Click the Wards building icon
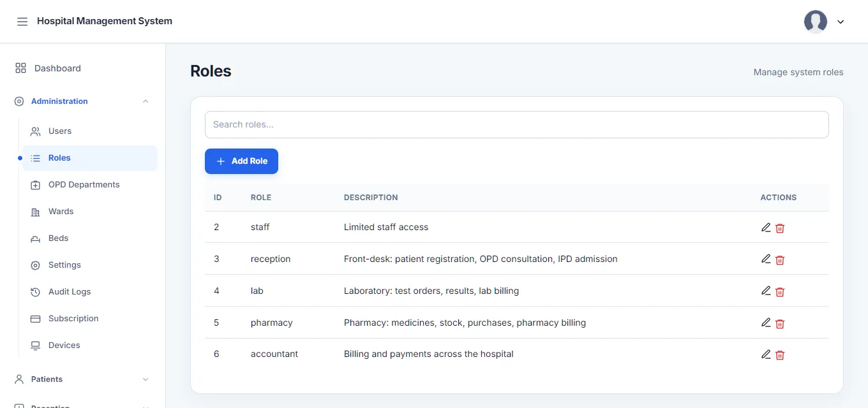The image size is (868, 408). coord(36,212)
